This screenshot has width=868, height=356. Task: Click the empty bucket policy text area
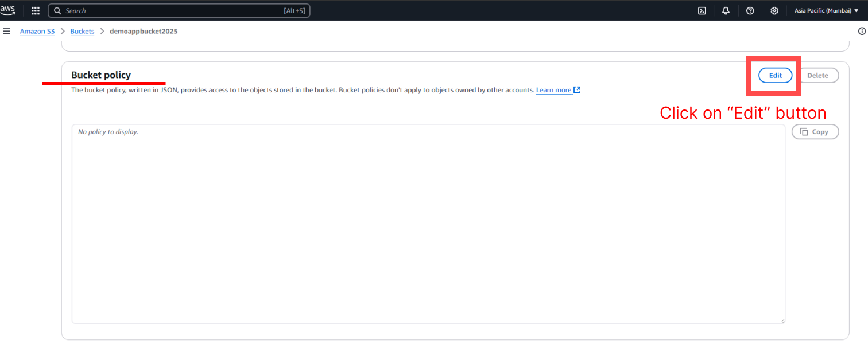[428, 224]
